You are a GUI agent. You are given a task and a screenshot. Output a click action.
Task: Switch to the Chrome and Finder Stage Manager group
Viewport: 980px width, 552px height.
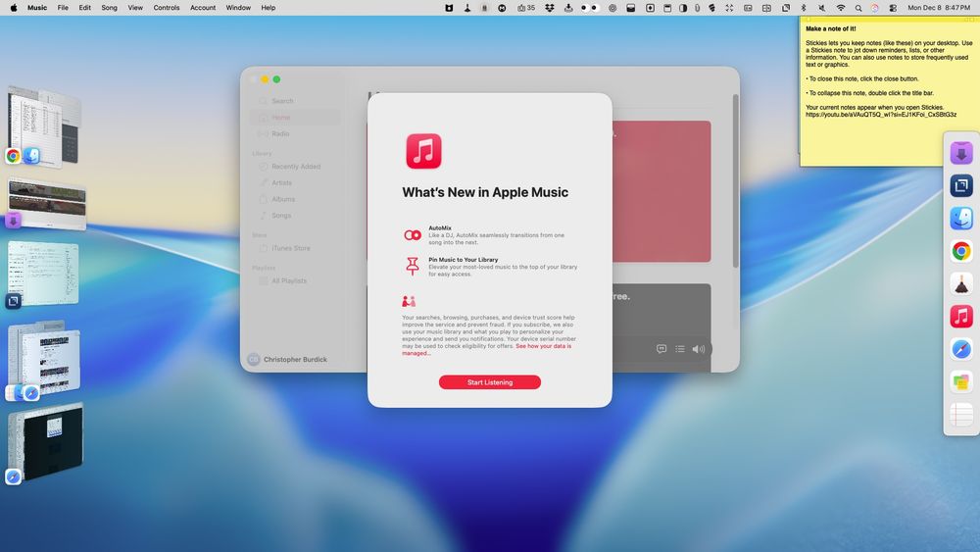tap(44, 126)
